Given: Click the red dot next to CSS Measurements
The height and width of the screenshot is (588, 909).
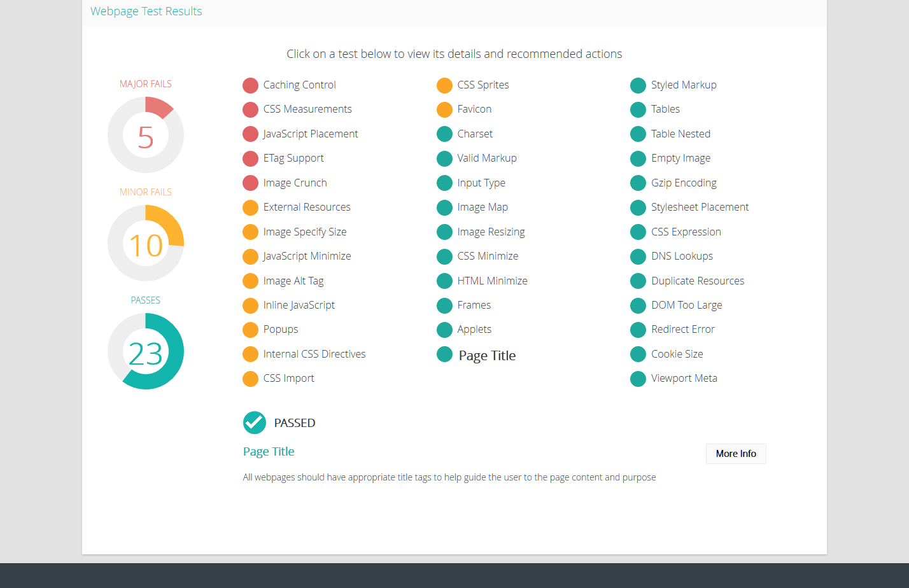Looking at the screenshot, I should pyautogui.click(x=251, y=109).
